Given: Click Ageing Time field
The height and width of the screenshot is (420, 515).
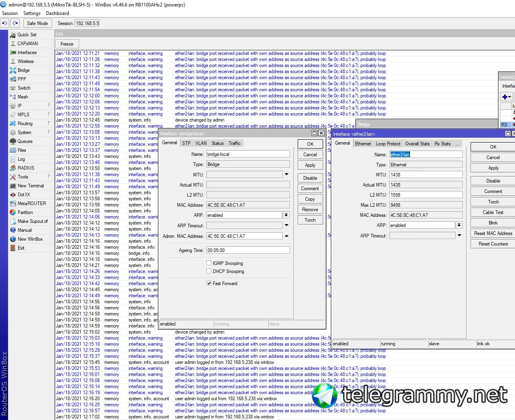Looking at the screenshot, I should (248, 250).
